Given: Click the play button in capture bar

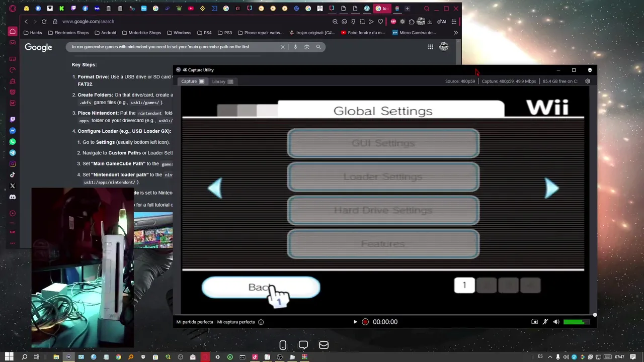Looking at the screenshot, I should (355, 322).
